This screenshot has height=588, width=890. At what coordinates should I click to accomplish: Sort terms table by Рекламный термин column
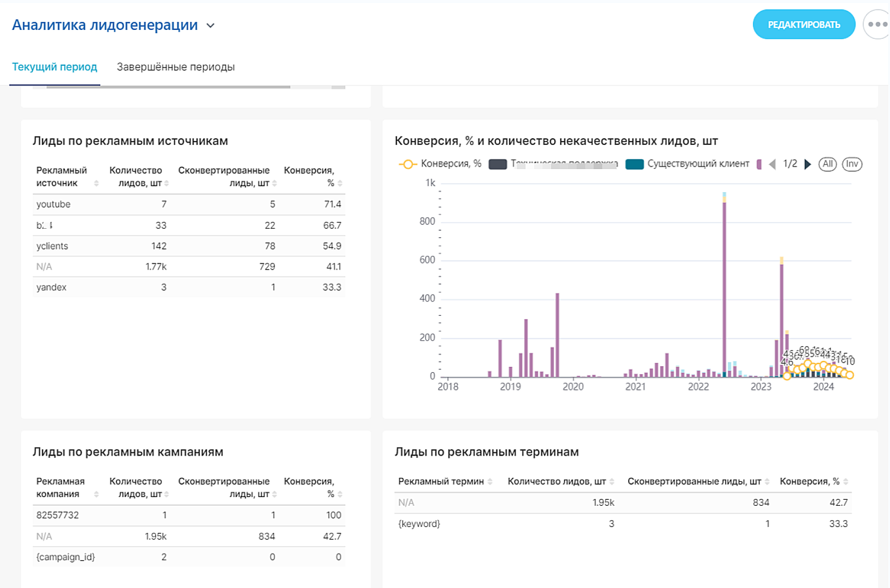pos(490,481)
